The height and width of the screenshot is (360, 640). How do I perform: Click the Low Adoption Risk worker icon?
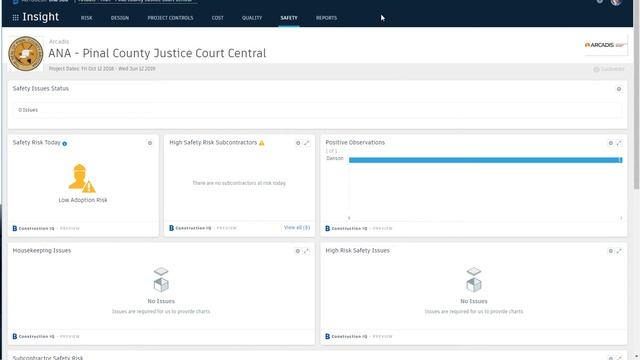(x=82, y=178)
